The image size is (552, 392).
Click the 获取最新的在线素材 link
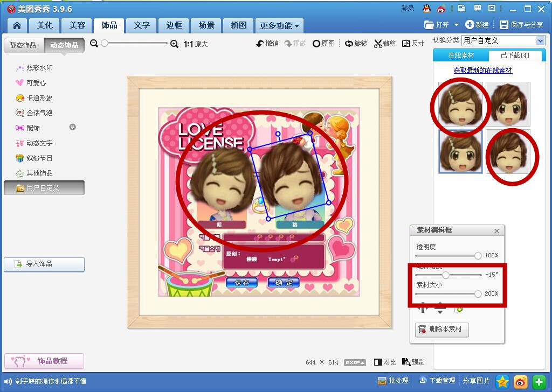pyautogui.click(x=483, y=71)
